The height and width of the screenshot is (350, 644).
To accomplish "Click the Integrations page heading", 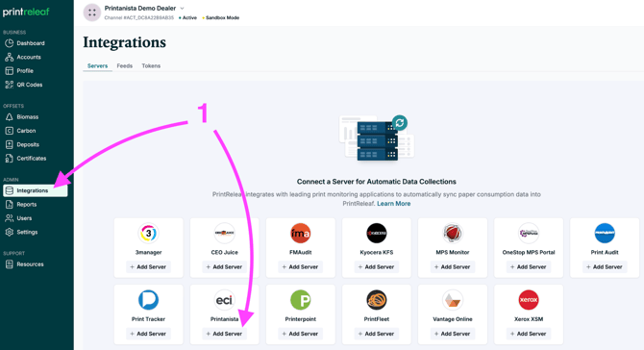I will (124, 42).
